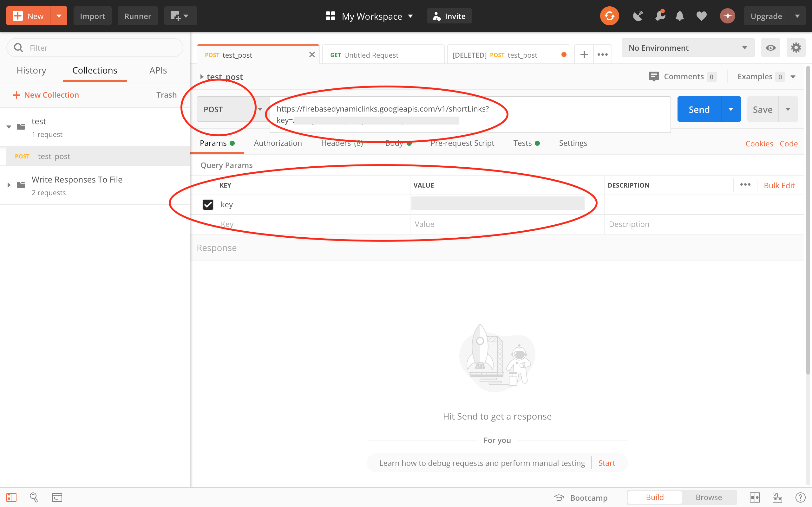Click the heart icon in header
812x507 pixels.
click(701, 16)
